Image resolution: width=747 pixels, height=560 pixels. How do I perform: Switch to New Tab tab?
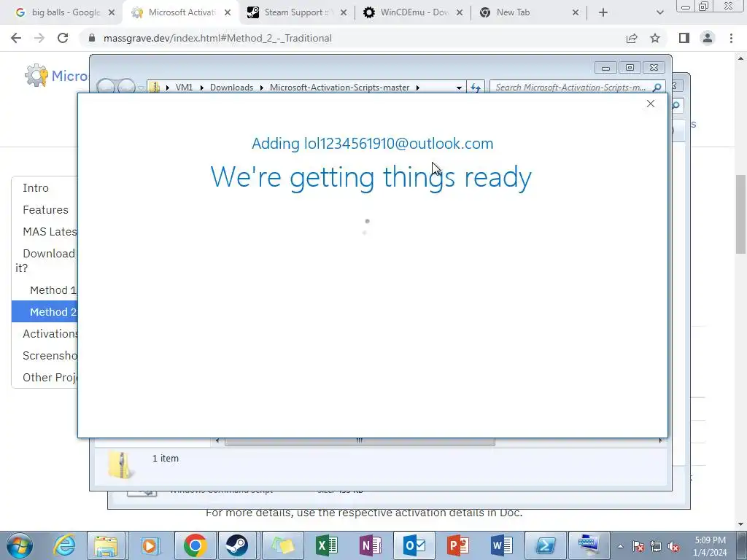tap(524, 12)
